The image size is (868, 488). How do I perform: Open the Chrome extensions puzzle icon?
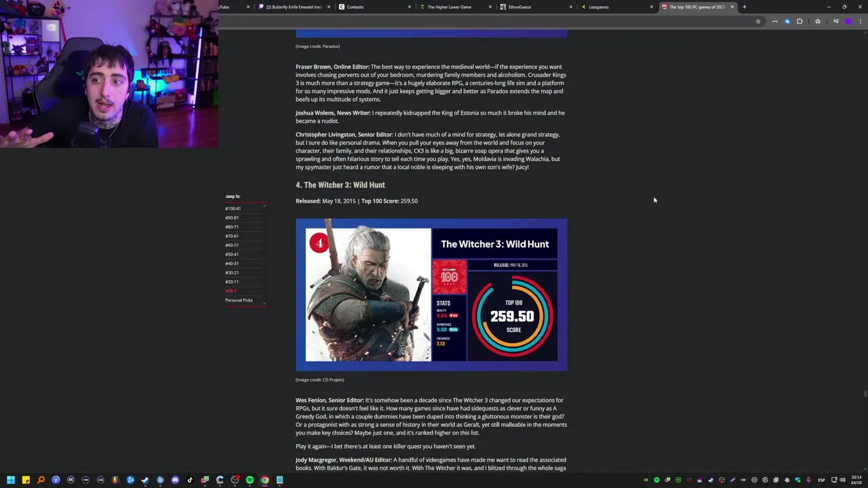800,21
